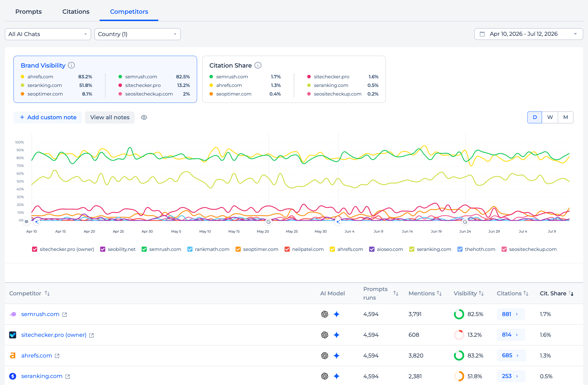This screenshot has height=385, width=588.
Task: Open seranking.com external link icon
Action: click(x=68, y=376)
